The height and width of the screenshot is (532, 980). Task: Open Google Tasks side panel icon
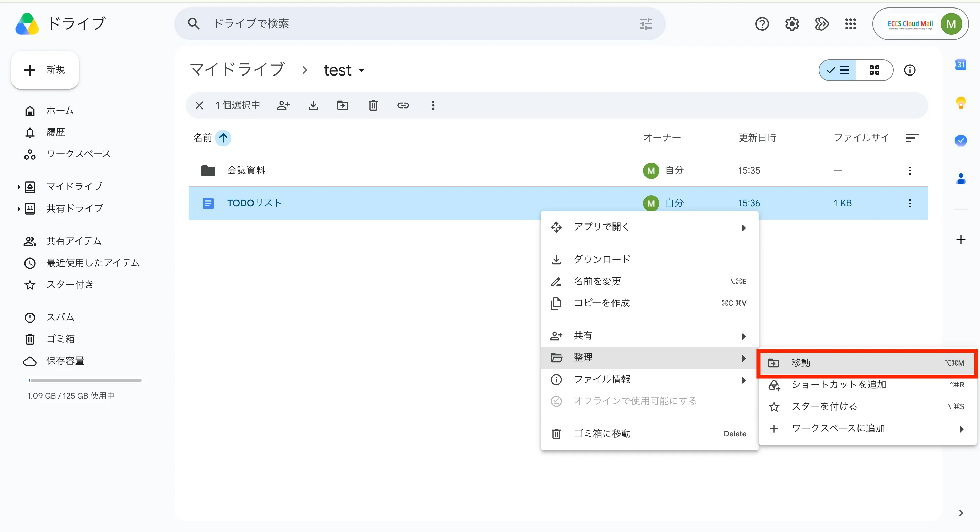[961, 140]
